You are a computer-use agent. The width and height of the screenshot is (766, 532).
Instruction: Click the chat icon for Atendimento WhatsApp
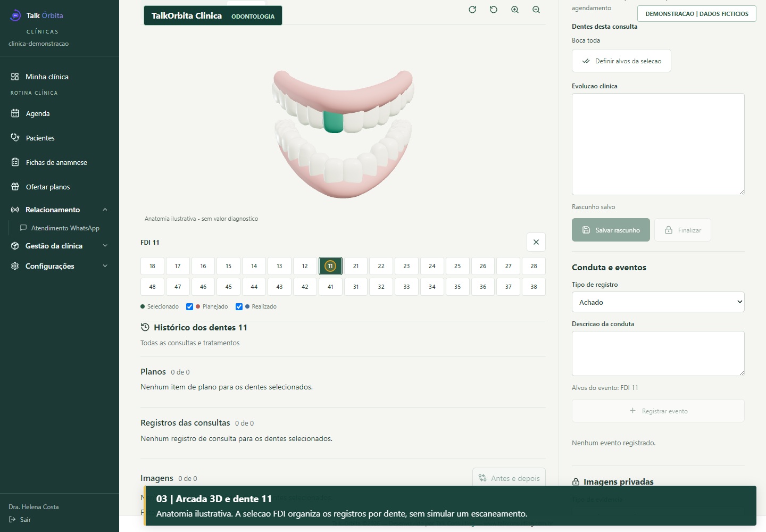(x=23, y=228)
